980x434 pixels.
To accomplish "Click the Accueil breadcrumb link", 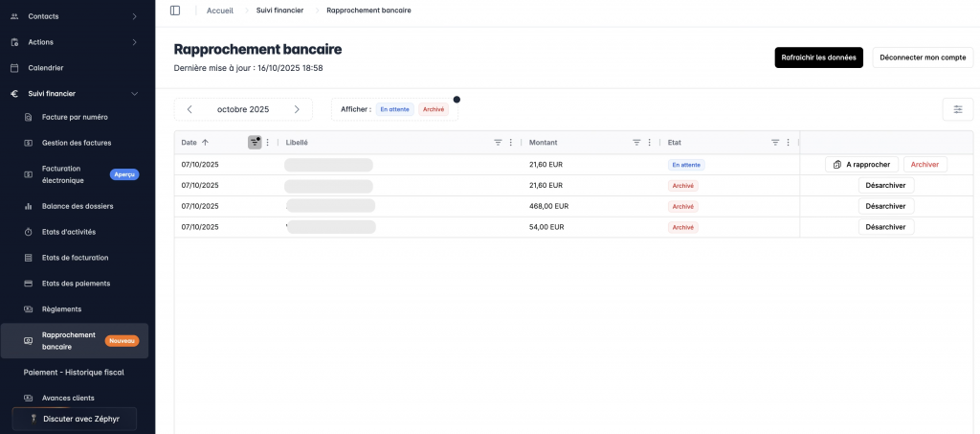I will click(x=219, y=11).
